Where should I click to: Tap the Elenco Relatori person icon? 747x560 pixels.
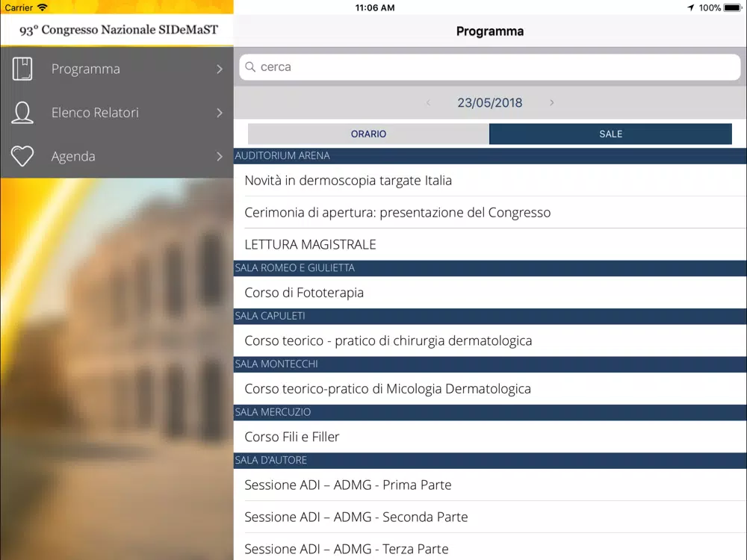point(22,113)
